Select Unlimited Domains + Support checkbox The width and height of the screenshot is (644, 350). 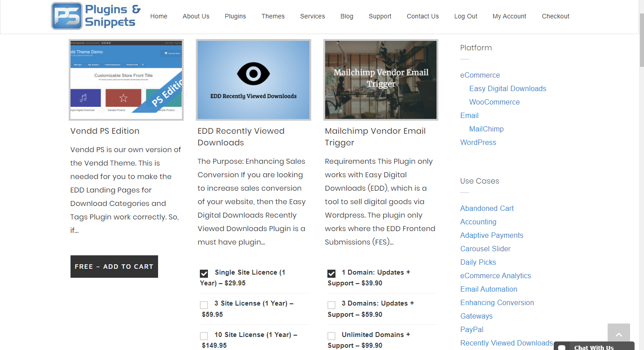point(331,336)
